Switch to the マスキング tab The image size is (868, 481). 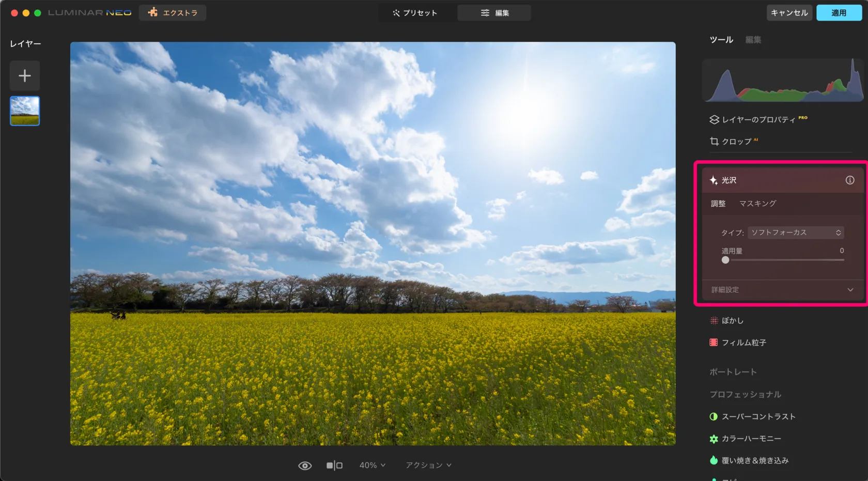tap(757, 204)
